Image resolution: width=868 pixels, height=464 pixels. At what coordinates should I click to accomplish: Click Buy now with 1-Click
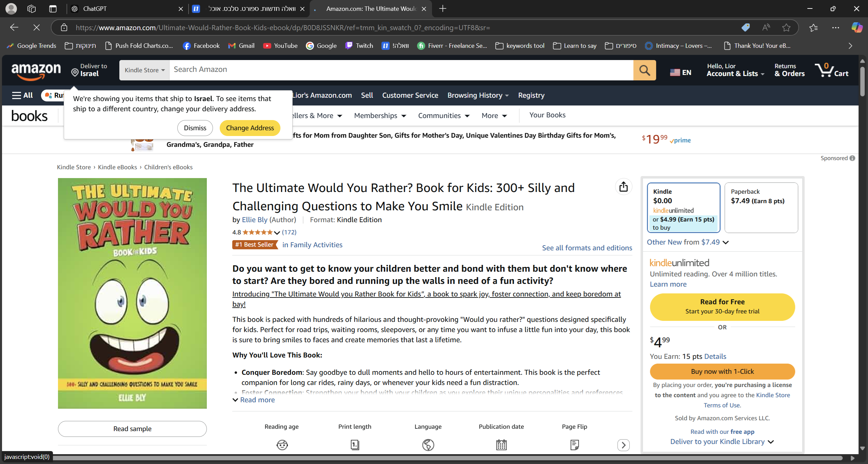click(x=722, y=371)
